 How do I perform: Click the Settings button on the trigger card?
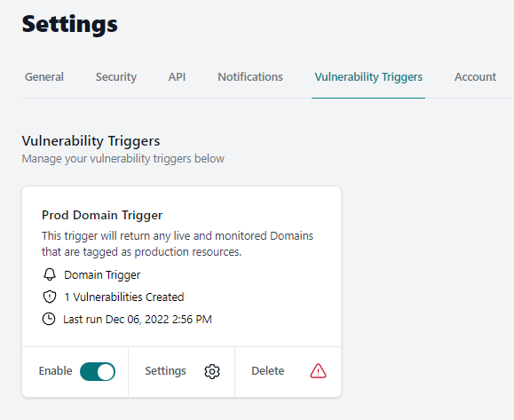pos(182,372)
